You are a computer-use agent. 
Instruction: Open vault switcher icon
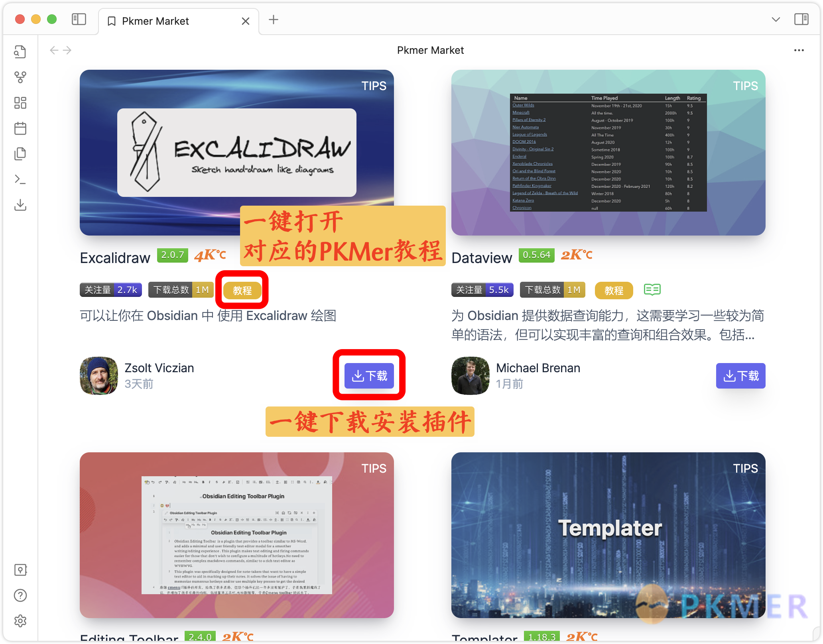(20, 570)
